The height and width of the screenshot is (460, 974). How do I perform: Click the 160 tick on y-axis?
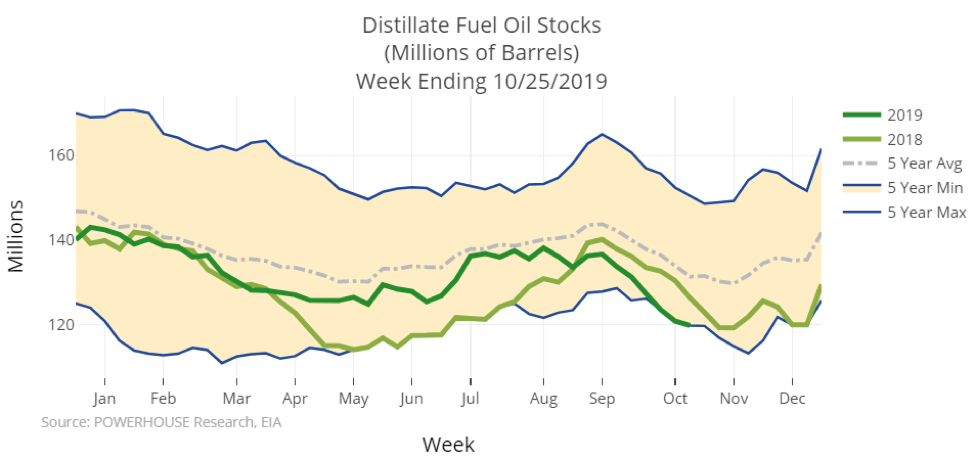click(x=56, y=155)
